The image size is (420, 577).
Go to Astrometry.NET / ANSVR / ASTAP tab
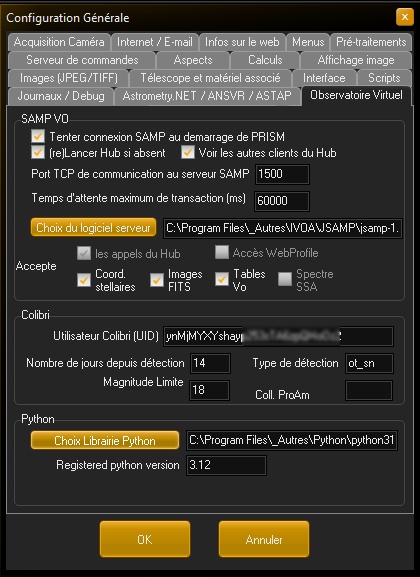[x=207, y=96]
